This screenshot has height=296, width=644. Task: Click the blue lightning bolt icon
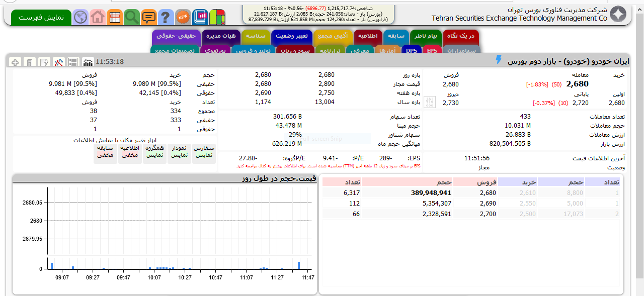(499, 60)
